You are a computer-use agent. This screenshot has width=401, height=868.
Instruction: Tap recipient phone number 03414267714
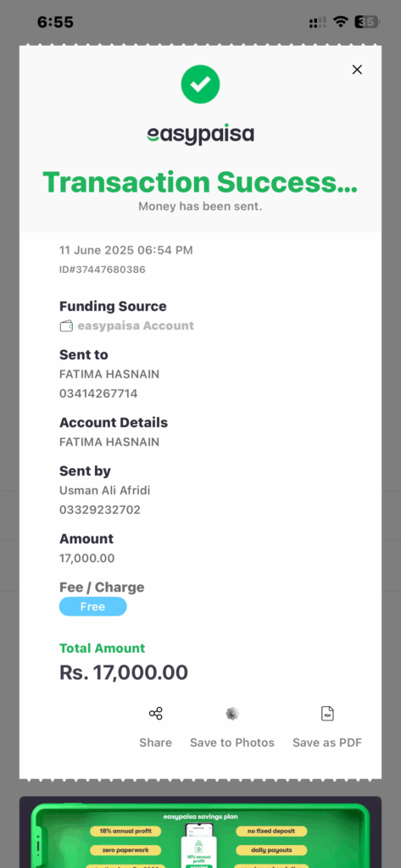coord(98,394)
